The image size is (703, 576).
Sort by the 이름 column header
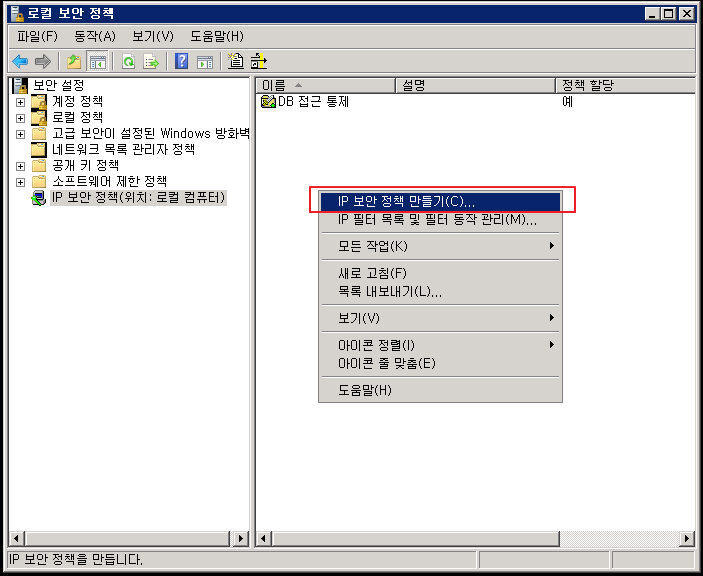pyautogui.click(x=325, y=85)
